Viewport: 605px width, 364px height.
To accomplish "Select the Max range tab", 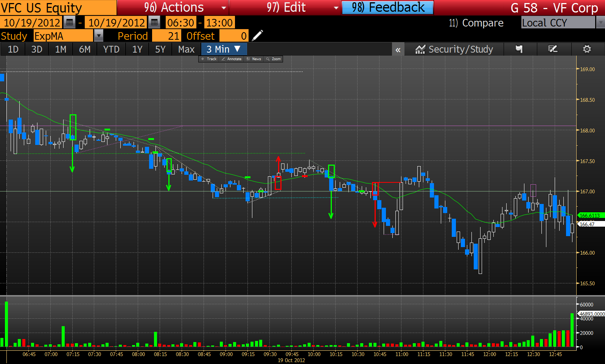I will tap(186, 50).
